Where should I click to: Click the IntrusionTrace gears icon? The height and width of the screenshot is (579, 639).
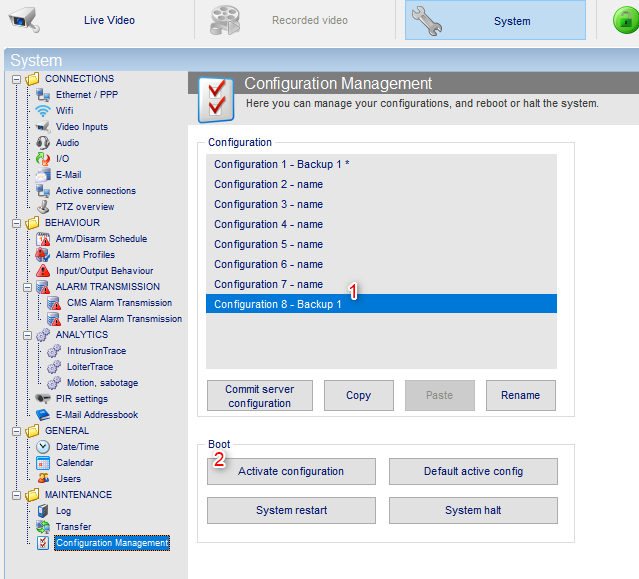pos(54,351)
